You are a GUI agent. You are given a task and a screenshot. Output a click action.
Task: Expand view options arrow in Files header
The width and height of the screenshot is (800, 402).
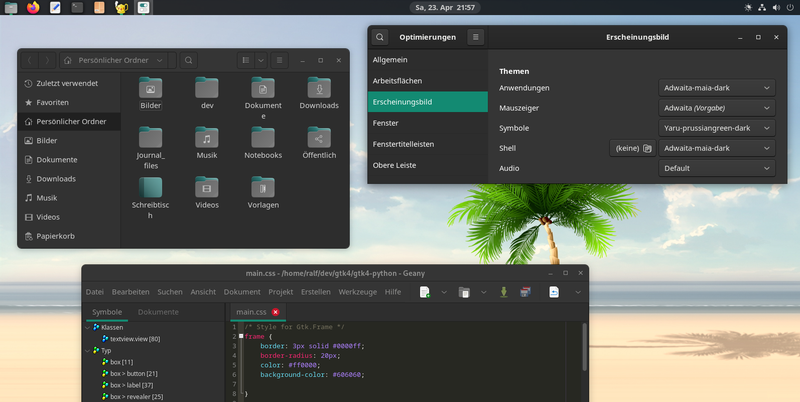point(261,60)
